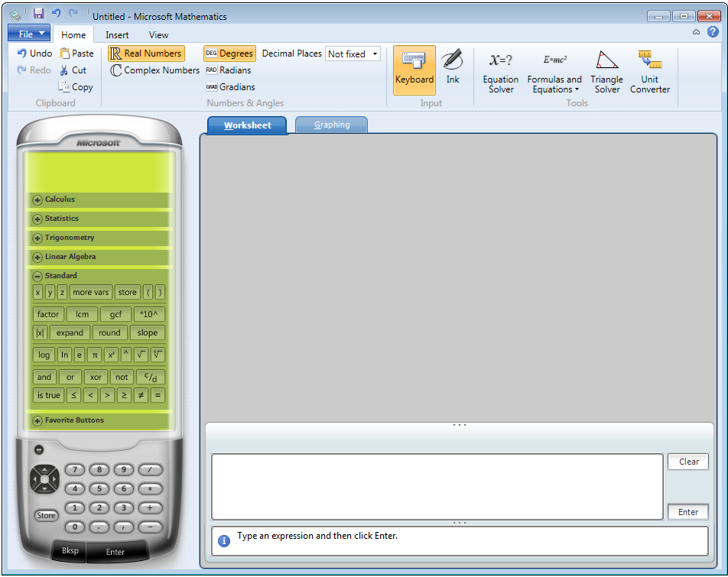Click Copy in the Clipboard group
The width and height of the screenshot is (728, 577).
click(76, 86)
